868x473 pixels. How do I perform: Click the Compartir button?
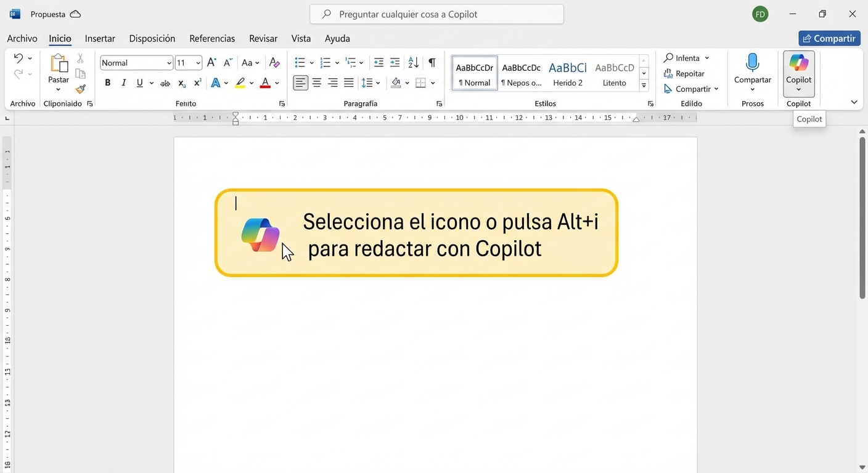coord(829,38)
